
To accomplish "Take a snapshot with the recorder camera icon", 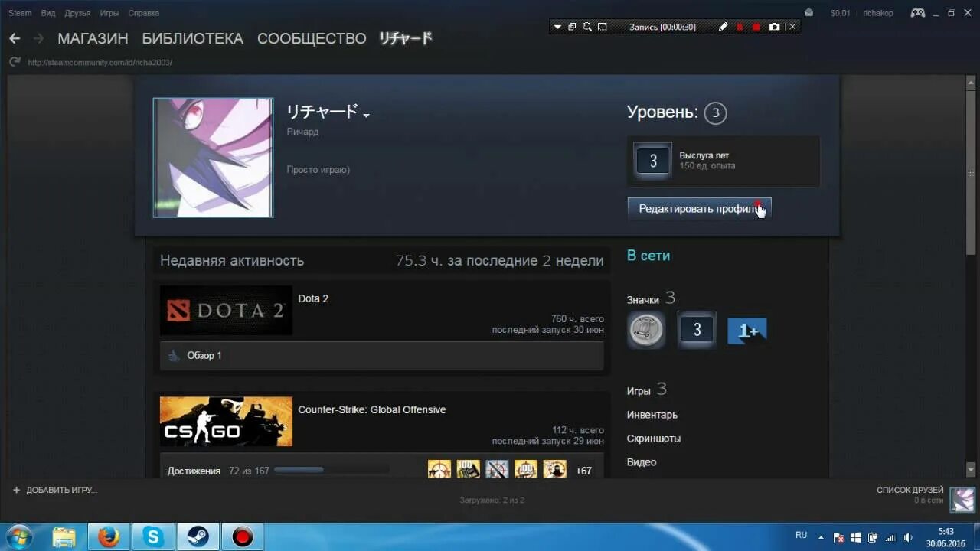I will (x=775, y=27).
